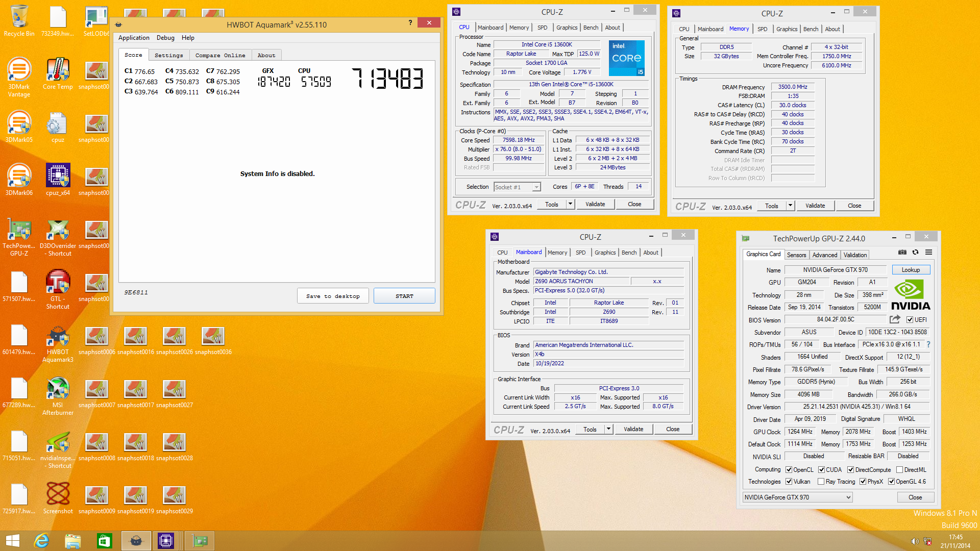
Task: Open 3DMark06 desktop shortcut
Action: (19, 179)
